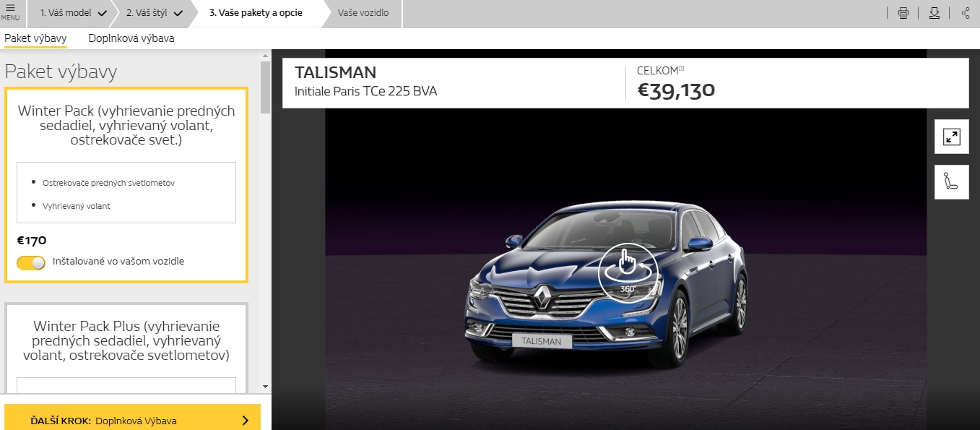Switch to Doplnková výbava tab

131,38
